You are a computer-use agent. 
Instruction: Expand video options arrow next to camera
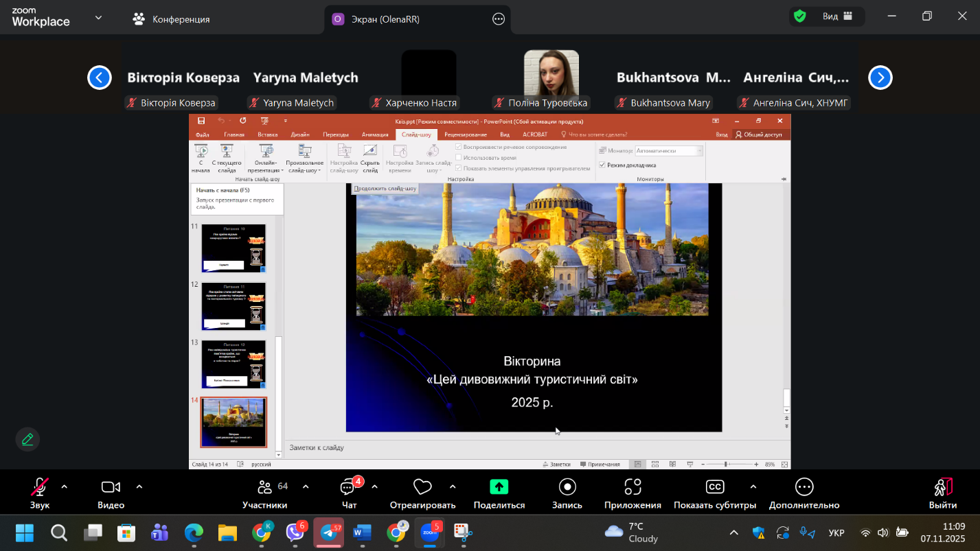139,486
